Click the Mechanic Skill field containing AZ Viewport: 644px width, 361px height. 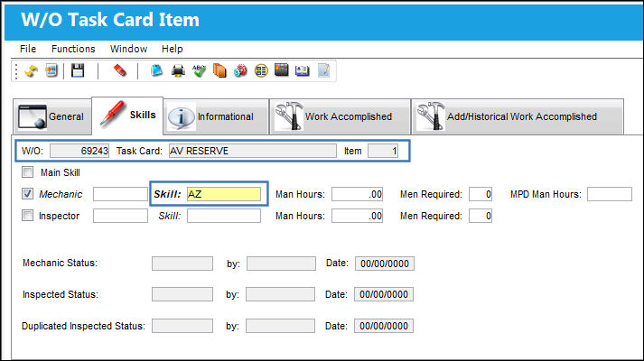coord(224,194)
